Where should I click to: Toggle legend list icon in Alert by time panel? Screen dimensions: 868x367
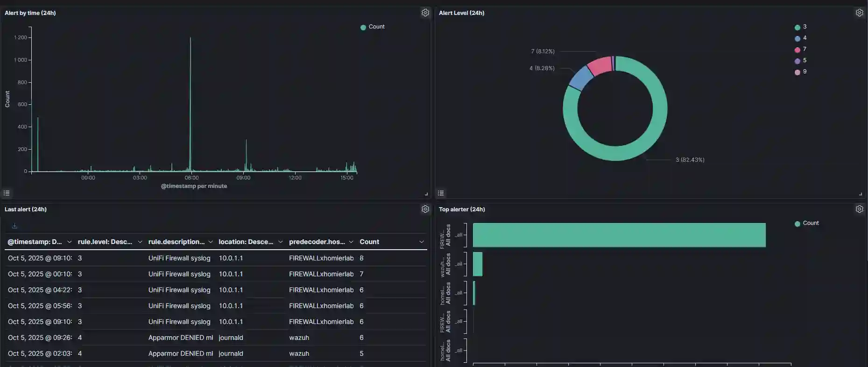tap(7, 193)
